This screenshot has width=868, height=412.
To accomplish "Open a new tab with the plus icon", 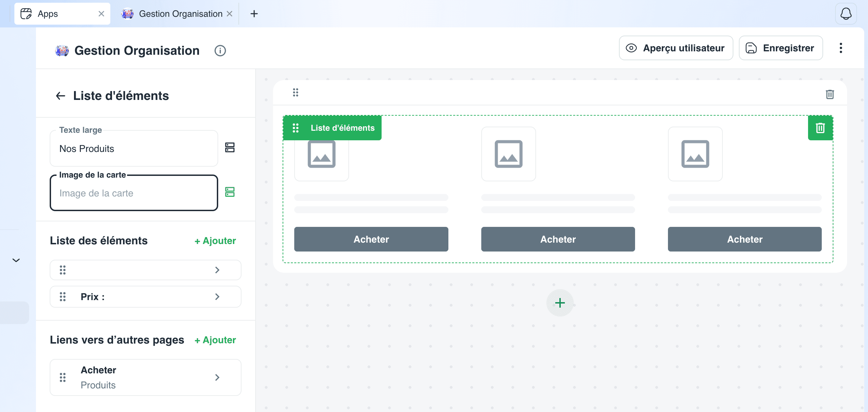I will (254, 14).
